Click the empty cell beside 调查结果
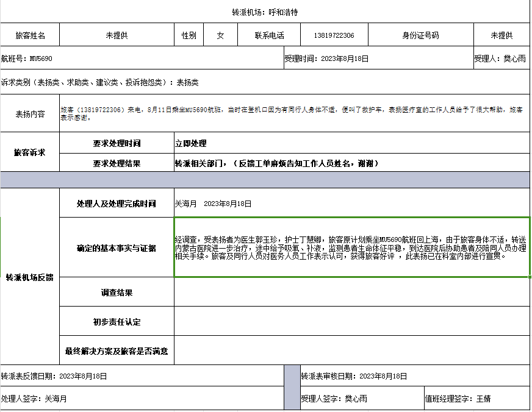This screenshot has width=532, height=412. (x=351, y=293)
